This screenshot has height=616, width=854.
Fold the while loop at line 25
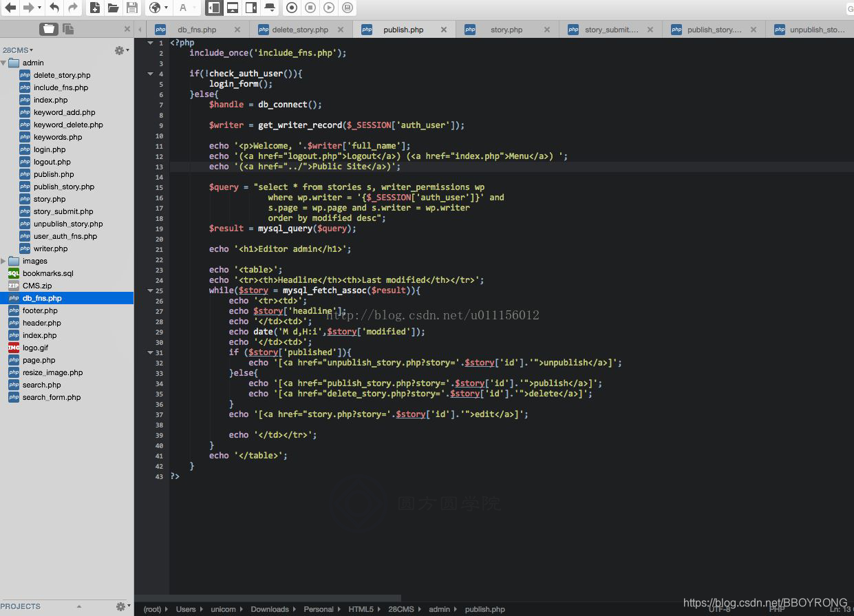pos(151,290)
